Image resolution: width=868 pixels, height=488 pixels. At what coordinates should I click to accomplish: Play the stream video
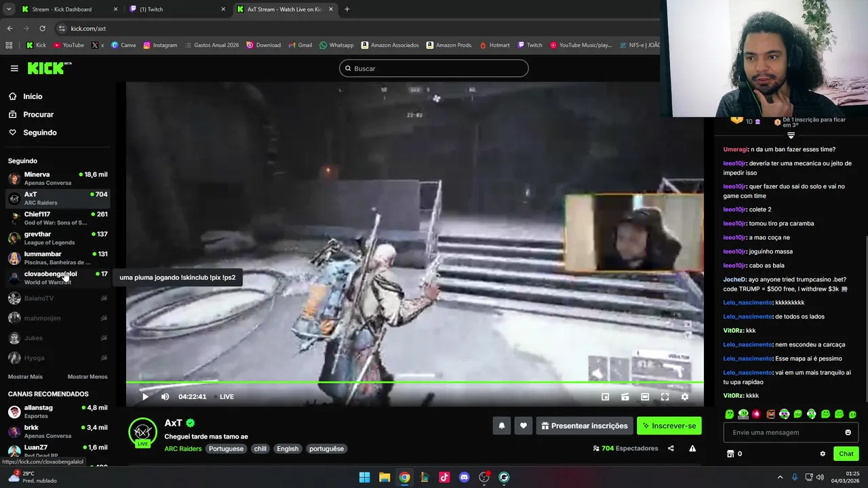click(x=145, y=396)
